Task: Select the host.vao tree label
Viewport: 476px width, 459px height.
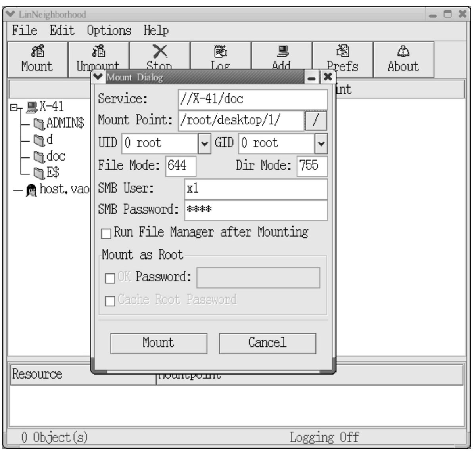Action: [64, 189]
